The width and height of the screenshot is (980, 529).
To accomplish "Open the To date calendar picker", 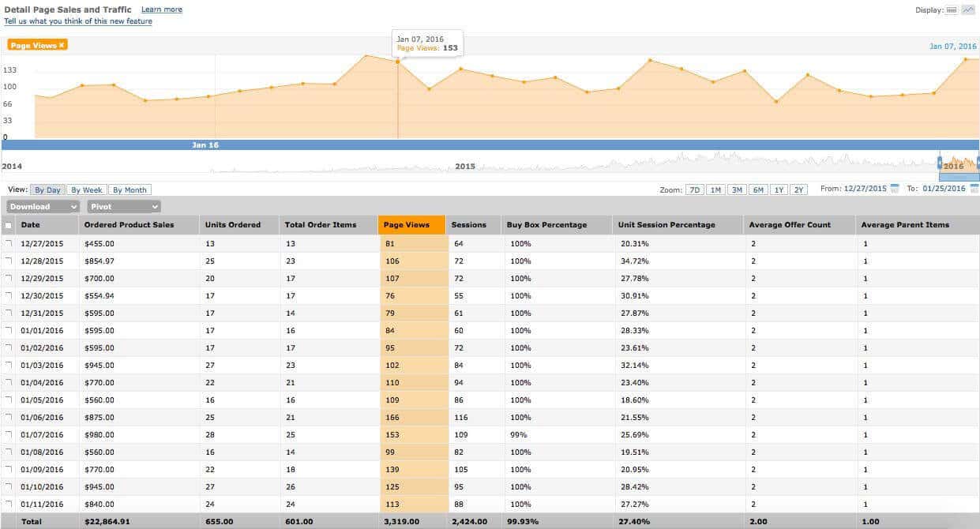I will coord(974,189).
